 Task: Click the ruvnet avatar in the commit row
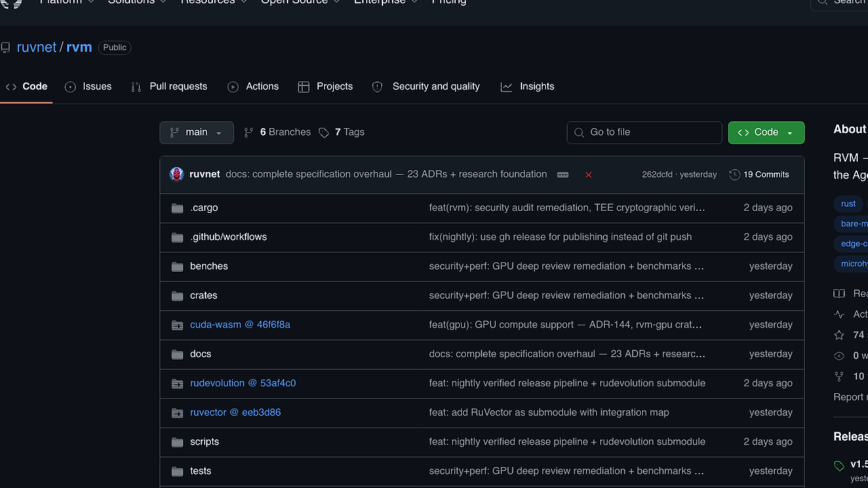[x=177, y=174]
